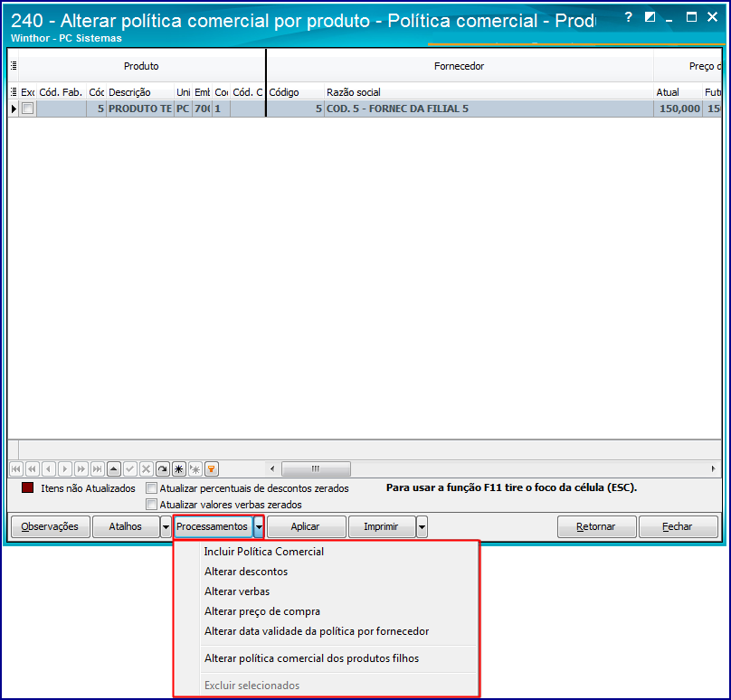Click the help question mark icon
This screenshot has width=731, height=700.
(629, 18)
